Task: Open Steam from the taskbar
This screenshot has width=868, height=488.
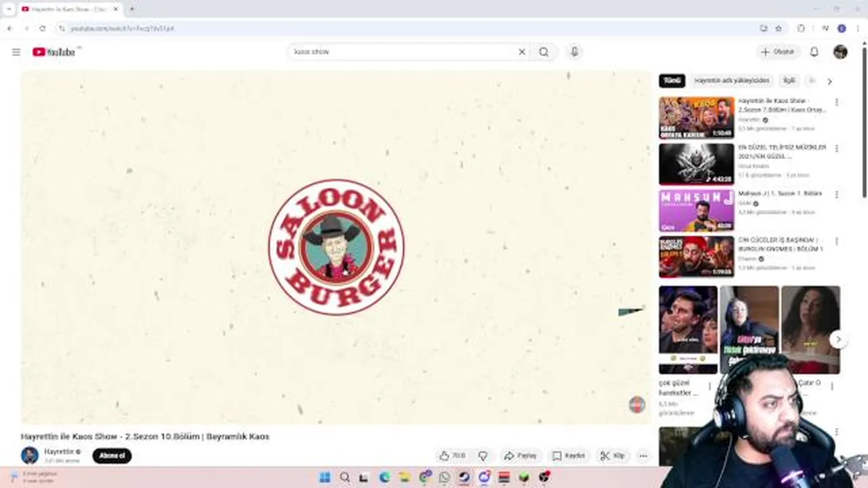Action: pos(464,477)
